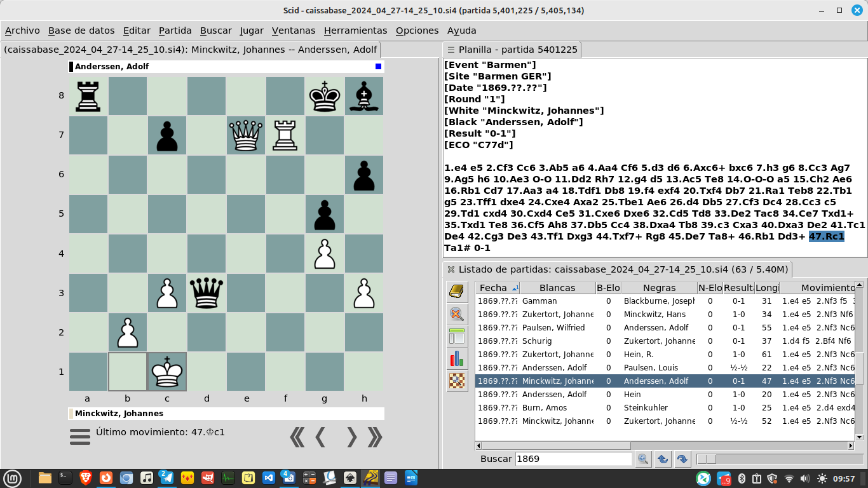
Task: Select the Planilla - partida 5401225 tab
Action: point(512,50)
